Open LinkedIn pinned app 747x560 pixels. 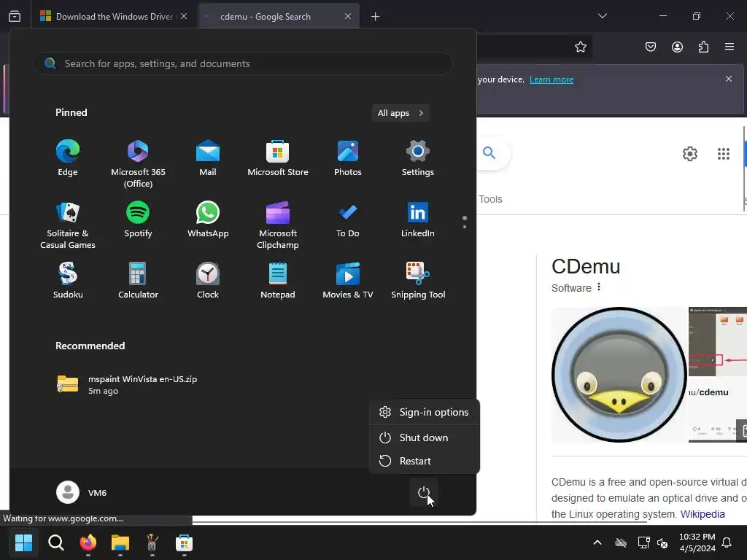418,219
